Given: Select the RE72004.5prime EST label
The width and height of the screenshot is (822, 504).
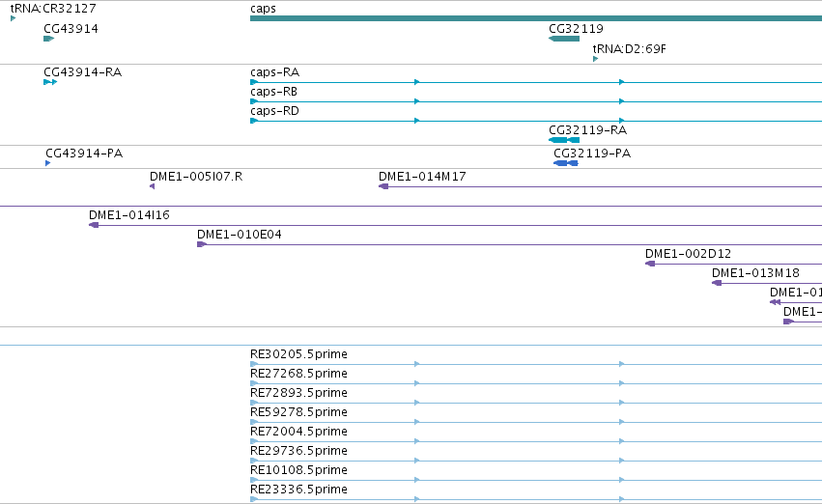Looking at the screenshot, I should pyautogui.click(x=298, y=432).
